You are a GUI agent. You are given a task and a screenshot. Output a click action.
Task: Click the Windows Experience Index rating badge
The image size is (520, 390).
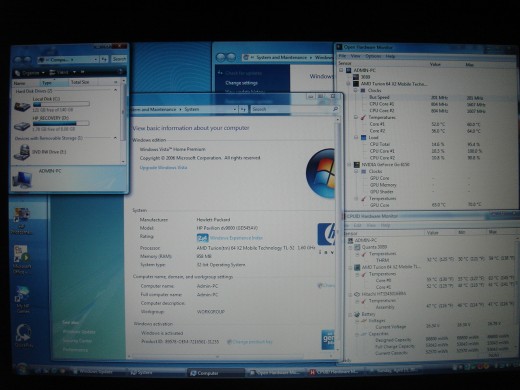[202, 238]
